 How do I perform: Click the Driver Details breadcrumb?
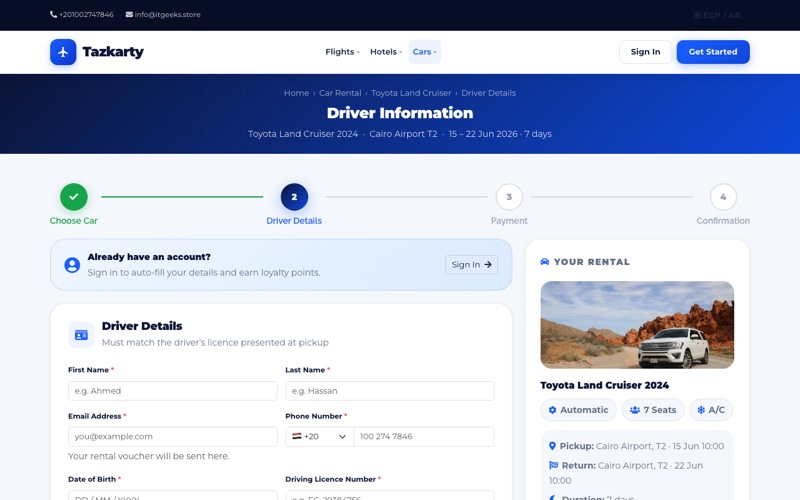[x=488, y=93]
